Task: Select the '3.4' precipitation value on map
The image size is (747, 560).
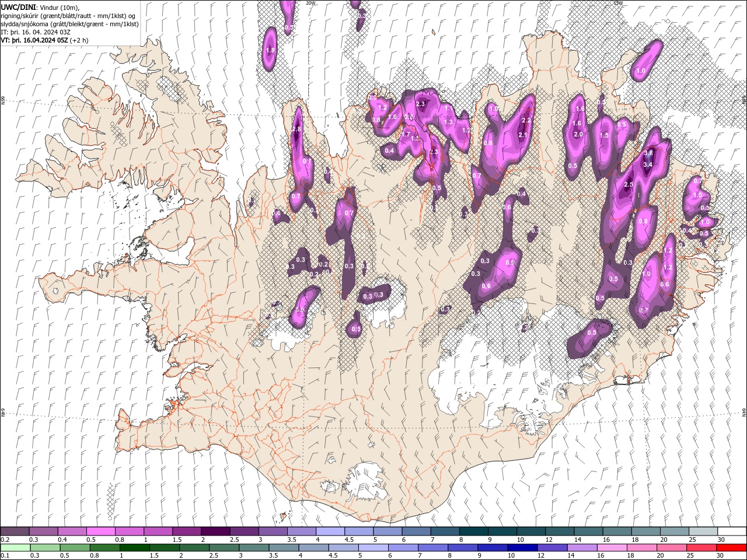Action: click(648, 164)
